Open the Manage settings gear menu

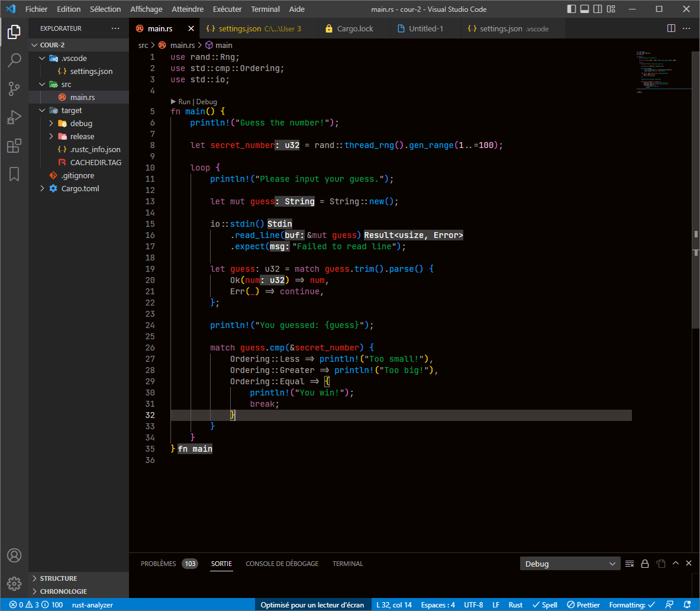[x=14, y=583]
